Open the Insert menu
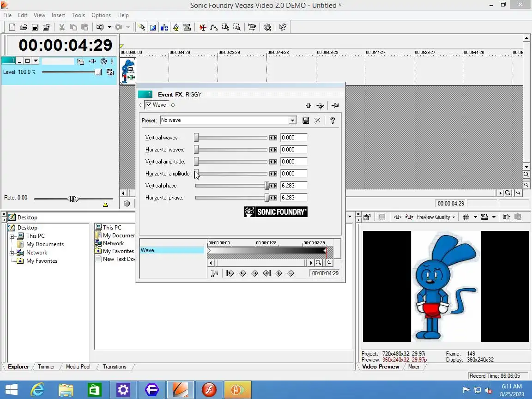The image size is (532, 399). pyautogui.click(x=58, y=15)
